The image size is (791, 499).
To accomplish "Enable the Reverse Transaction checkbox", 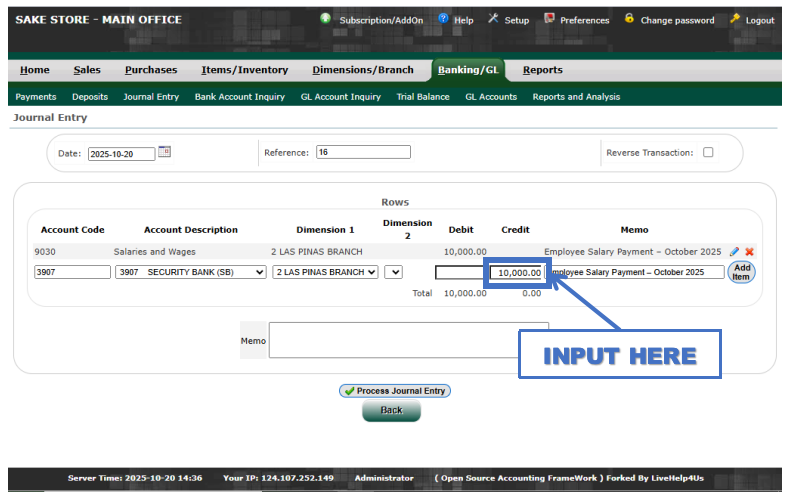I will 708,153.
